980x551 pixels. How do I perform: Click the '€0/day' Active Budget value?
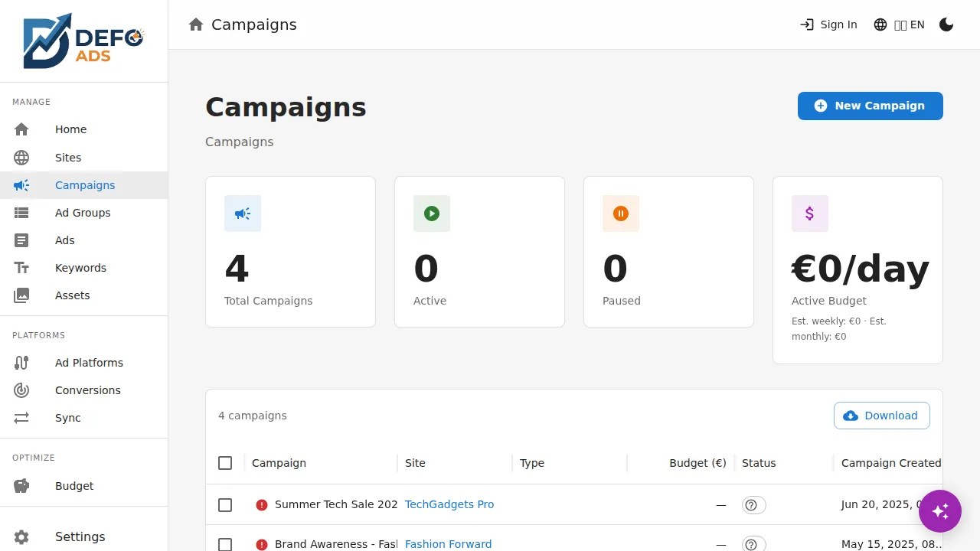[x=861, y=269]
